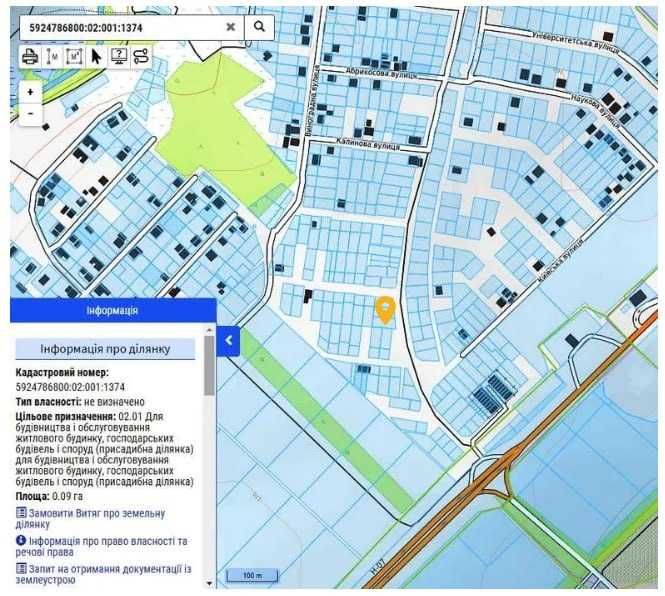
Task: Click the Абрикосова вулиця street label
Action: click(381, 73)
